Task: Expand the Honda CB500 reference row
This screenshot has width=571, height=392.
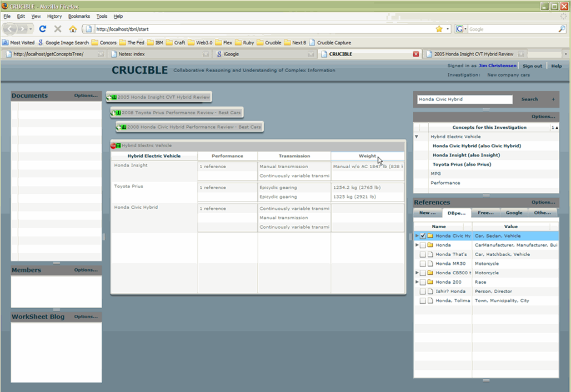Action: (417, 273)
